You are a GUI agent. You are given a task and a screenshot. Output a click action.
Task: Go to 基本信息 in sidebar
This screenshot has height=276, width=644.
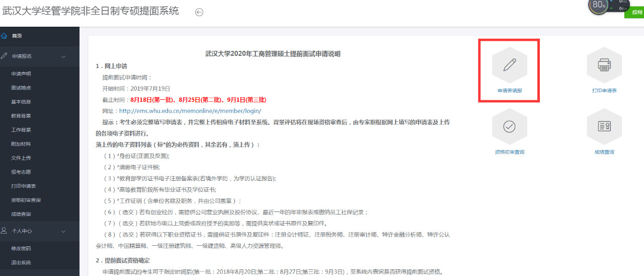(x=21, y=102)
